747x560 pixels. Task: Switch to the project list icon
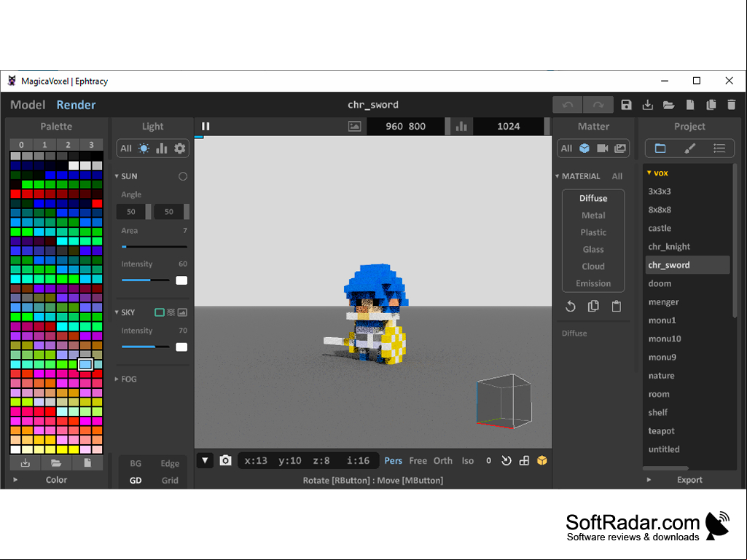tap(719, 149)
